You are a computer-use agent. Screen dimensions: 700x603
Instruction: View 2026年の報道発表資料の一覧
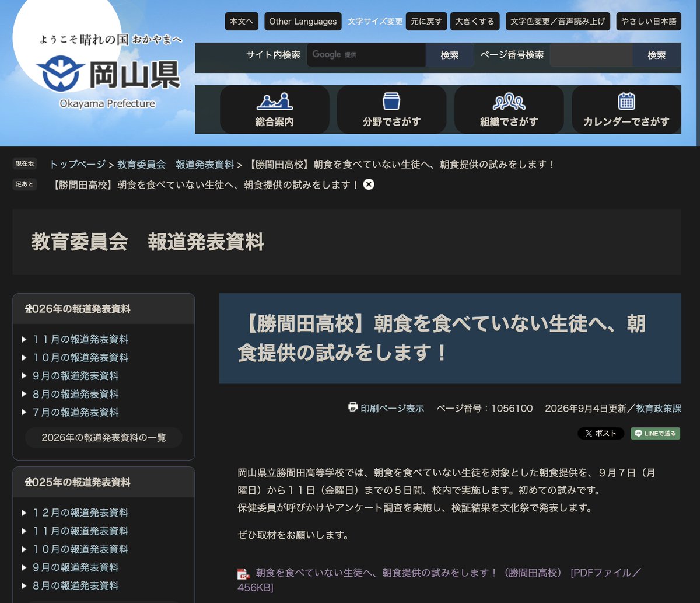(x=104, y=437)
